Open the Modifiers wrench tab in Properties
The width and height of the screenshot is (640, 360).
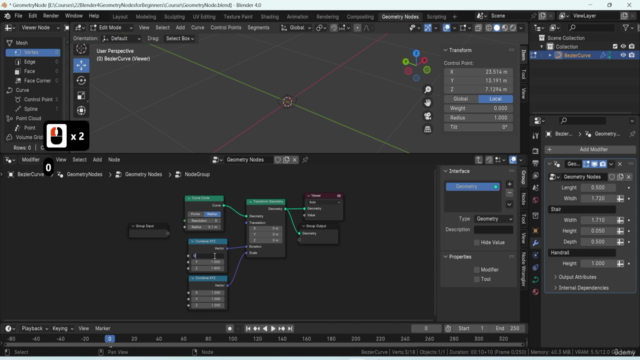pyautogui.click(x=535, y=243)
